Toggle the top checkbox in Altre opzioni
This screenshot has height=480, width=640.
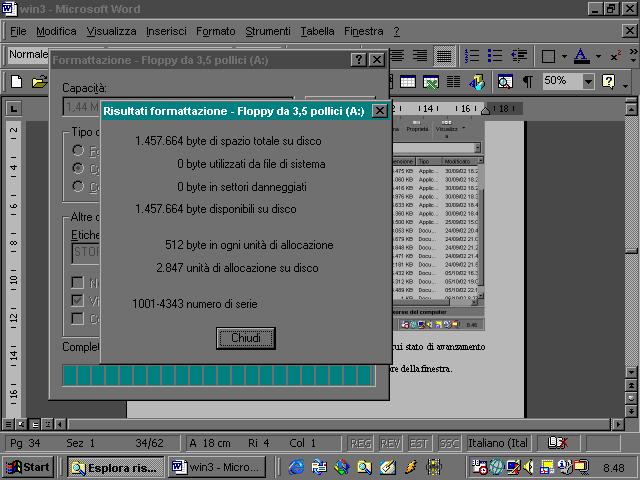[x=78, y=283]
